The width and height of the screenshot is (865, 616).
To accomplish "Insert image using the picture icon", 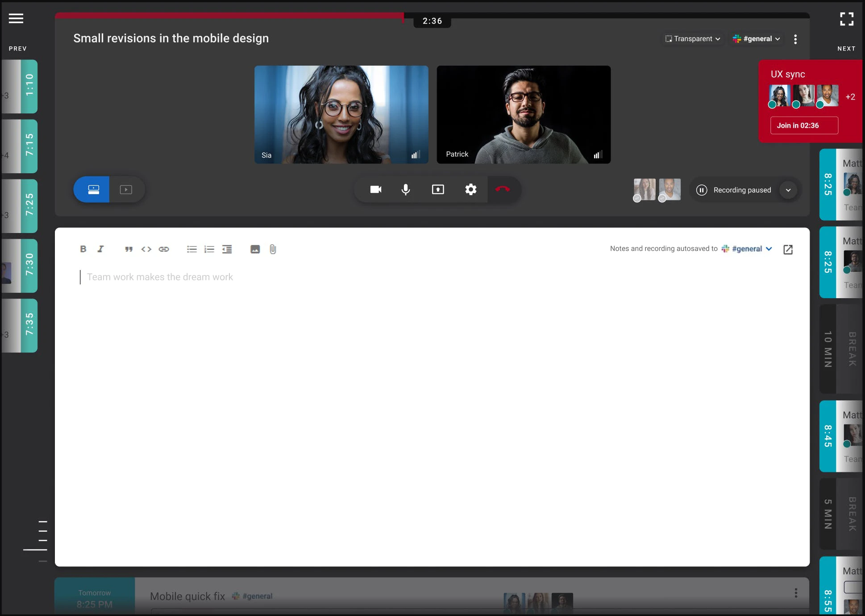I will point(255,249).
